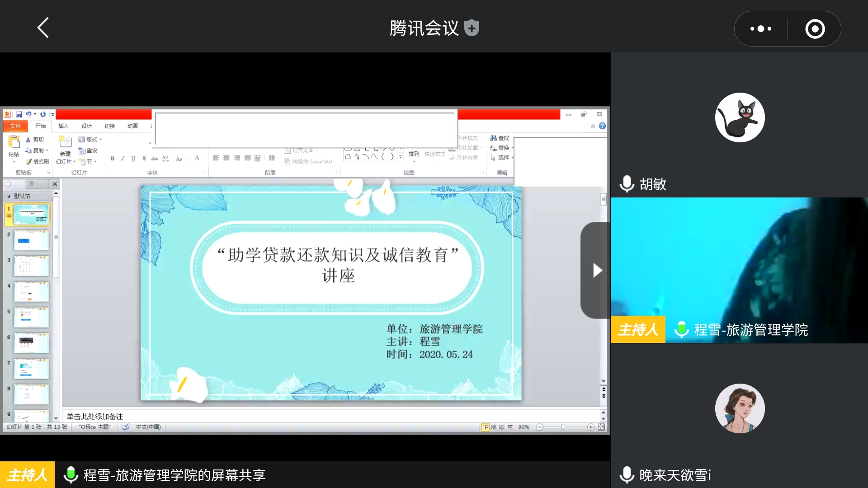Click the zoom slider in PowerPoint status bar
Screen dimensions: 868x488
pyautogui.click(x=563, y=427)
